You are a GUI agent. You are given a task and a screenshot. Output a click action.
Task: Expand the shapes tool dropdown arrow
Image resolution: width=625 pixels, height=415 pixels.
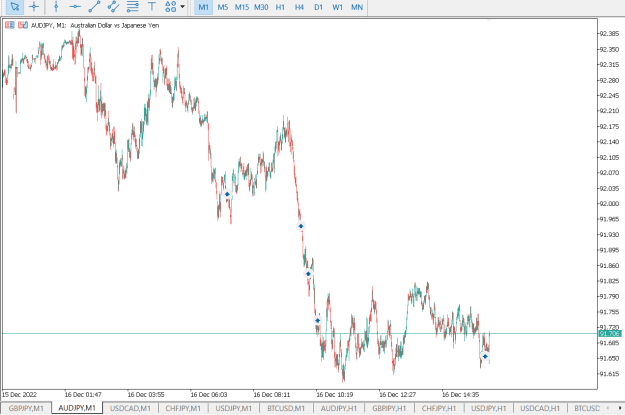coord(183,7)
